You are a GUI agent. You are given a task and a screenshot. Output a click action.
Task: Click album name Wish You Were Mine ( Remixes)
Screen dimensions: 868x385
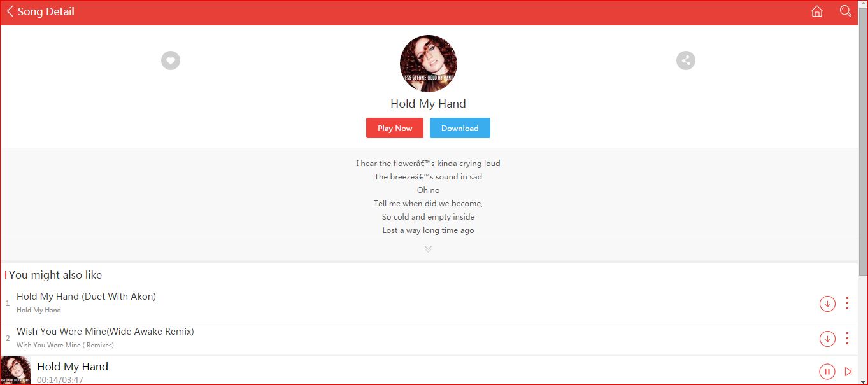coord(65,345)
